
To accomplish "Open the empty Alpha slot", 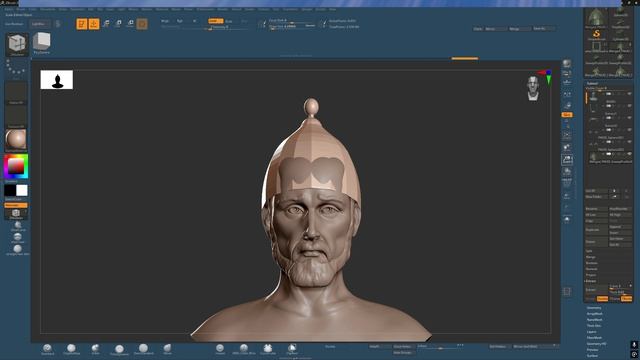I will 16,93.
